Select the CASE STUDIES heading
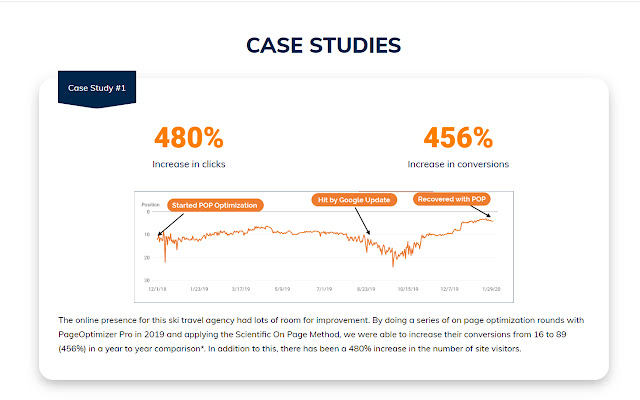 [x=320, y=45]
